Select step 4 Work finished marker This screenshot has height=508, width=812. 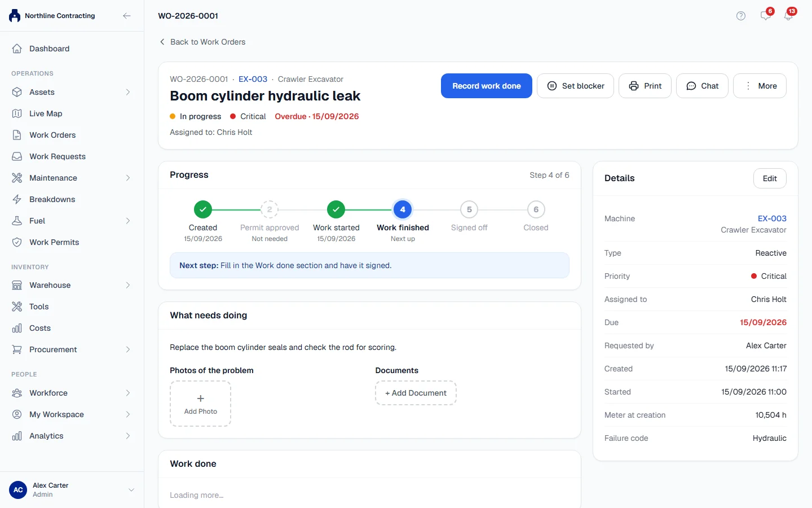pos(403,209)
